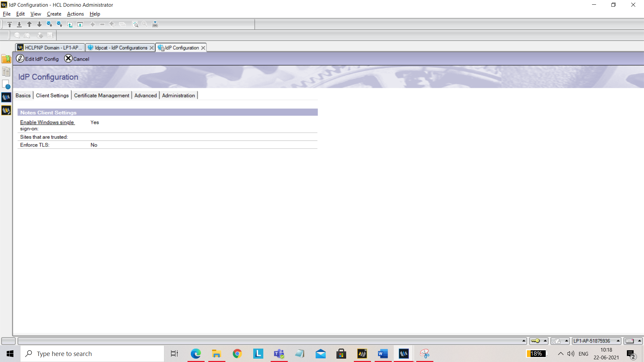Toggle Enforce TLS setting
Image resolution: width=644 pixels, height=362 pixels.
tap(94, 144)
